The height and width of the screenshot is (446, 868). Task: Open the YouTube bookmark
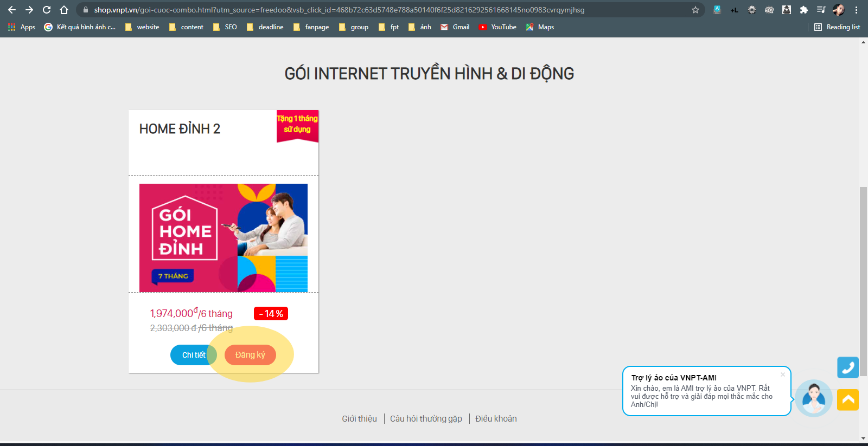coord(497,27)
